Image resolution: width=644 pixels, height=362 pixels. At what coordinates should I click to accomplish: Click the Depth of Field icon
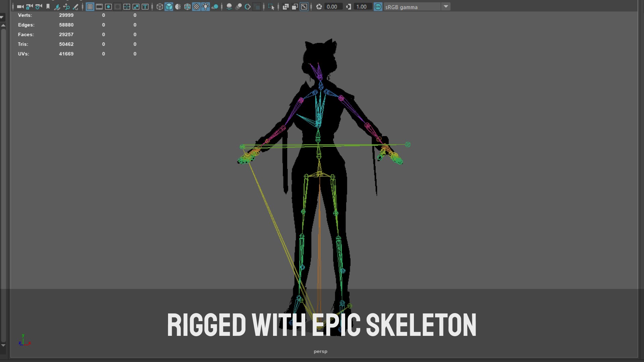257,7
